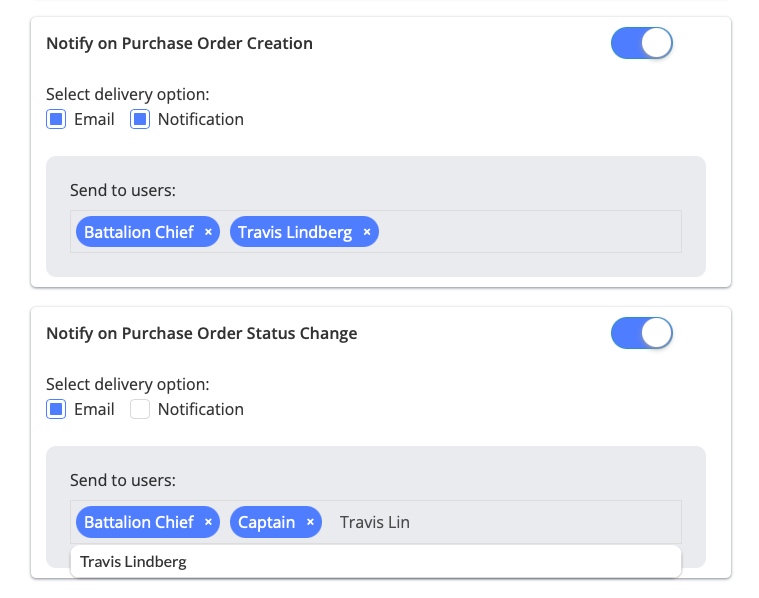The width and height of the screenshot is (759, 598).
Task: Click empty area of Creation users field
Action: pyautogui.click(x=530, y=232)
